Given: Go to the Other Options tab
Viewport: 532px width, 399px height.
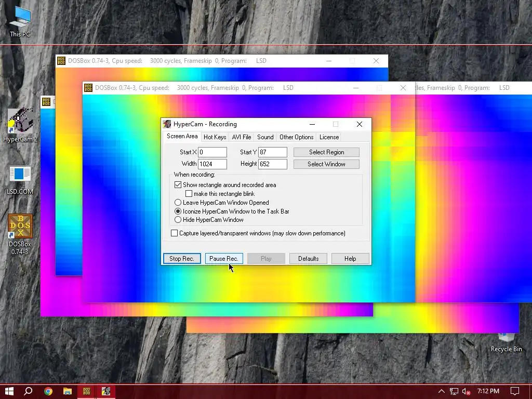Looking at the screenshot, I should click(x=297, y=137).
